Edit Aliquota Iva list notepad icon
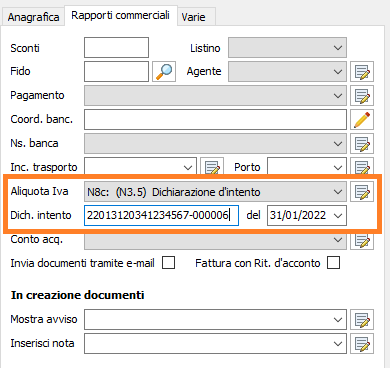This screenshot has width=390, height=368. tap(362, 192)
